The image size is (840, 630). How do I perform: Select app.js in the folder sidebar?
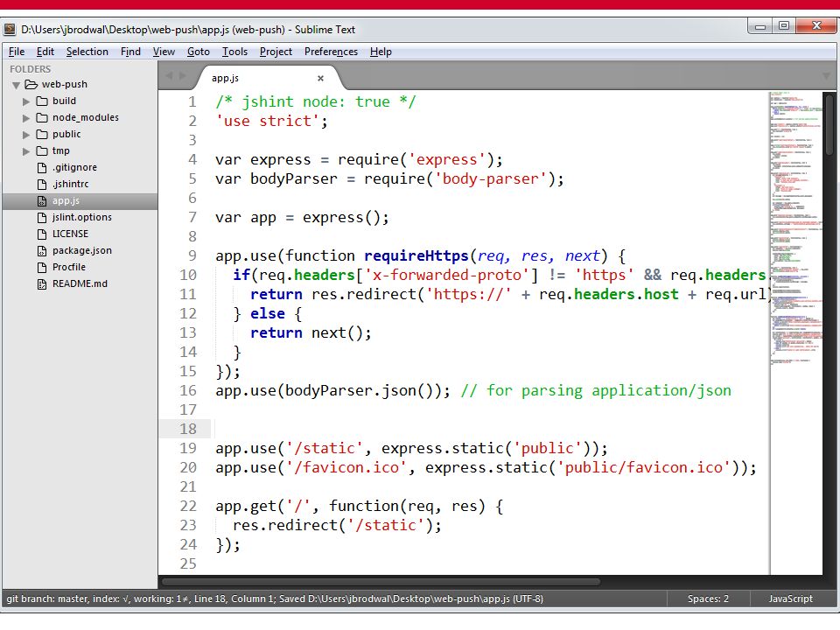coord(80,201)
